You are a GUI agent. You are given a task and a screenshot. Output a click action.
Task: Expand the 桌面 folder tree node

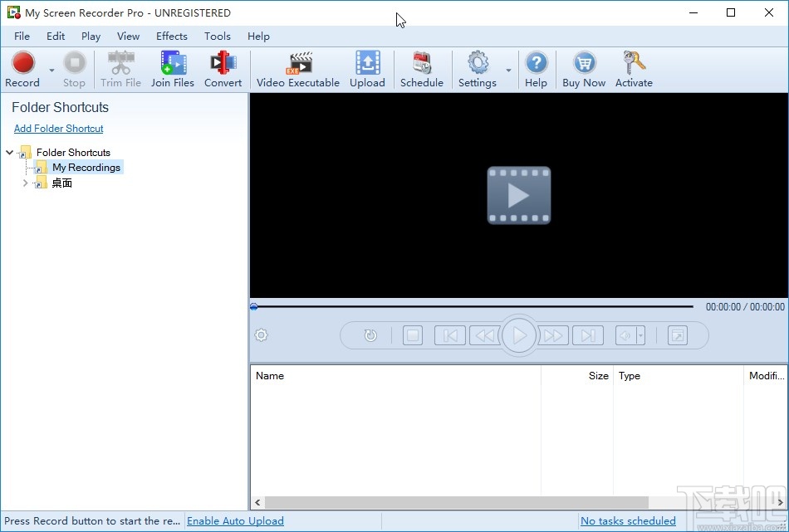25,183
